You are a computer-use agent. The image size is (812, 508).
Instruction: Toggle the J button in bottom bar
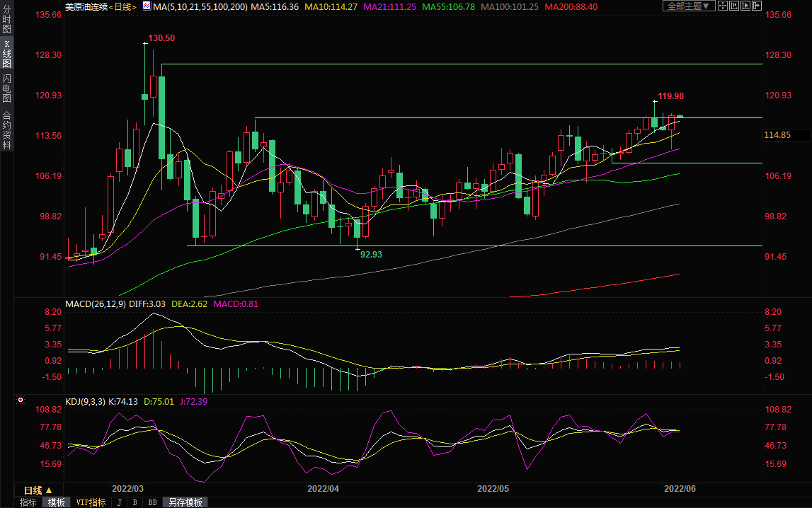click(118, 502)
